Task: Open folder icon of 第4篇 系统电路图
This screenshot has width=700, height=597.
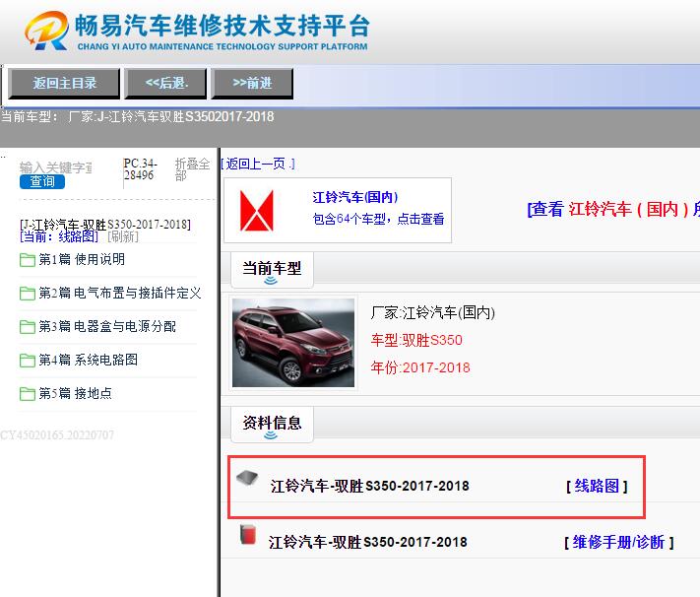Action: point(28,361)
